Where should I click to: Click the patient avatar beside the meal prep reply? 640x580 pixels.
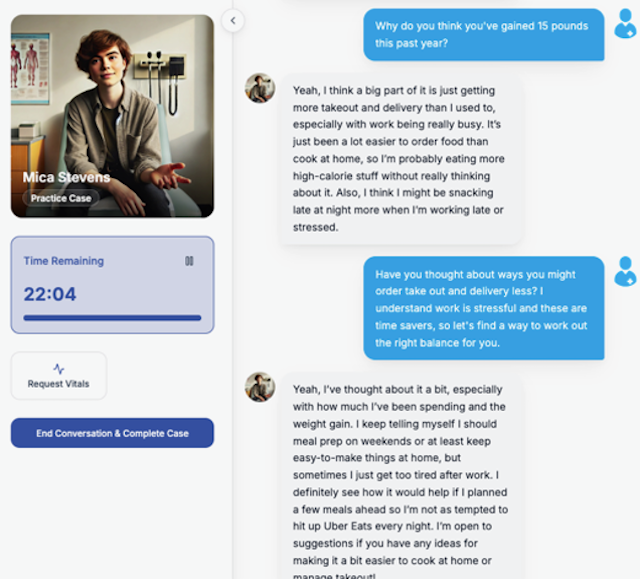260,387
